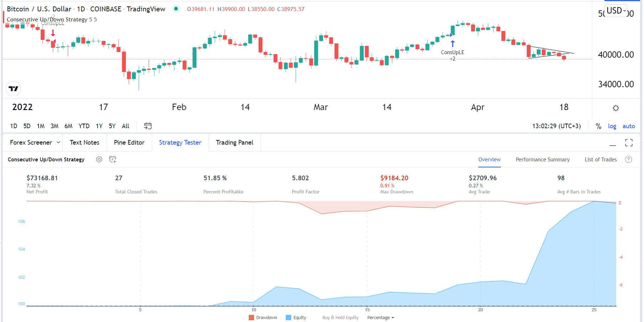Open Bar Replay mode

(148, 126)
